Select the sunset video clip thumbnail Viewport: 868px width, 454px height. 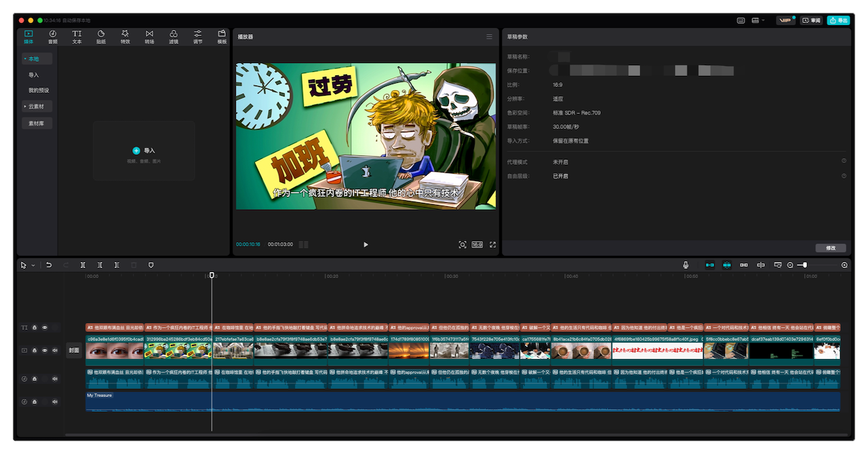(x=409, y=351)
